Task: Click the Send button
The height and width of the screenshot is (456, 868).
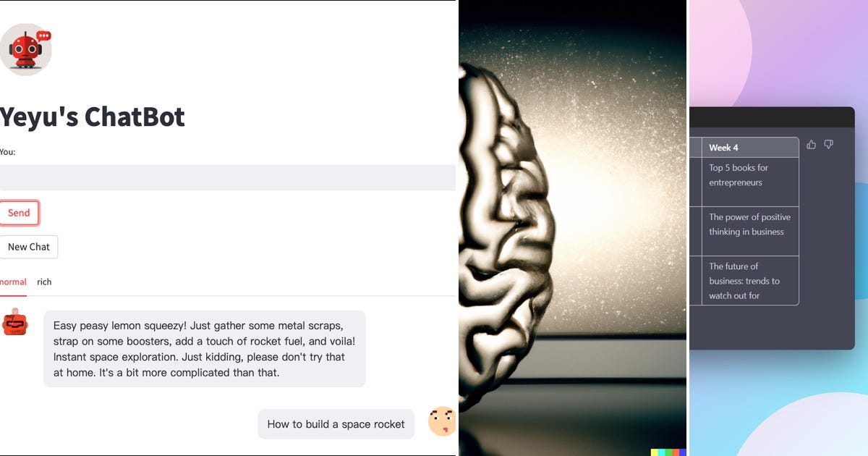Action: 19,213
